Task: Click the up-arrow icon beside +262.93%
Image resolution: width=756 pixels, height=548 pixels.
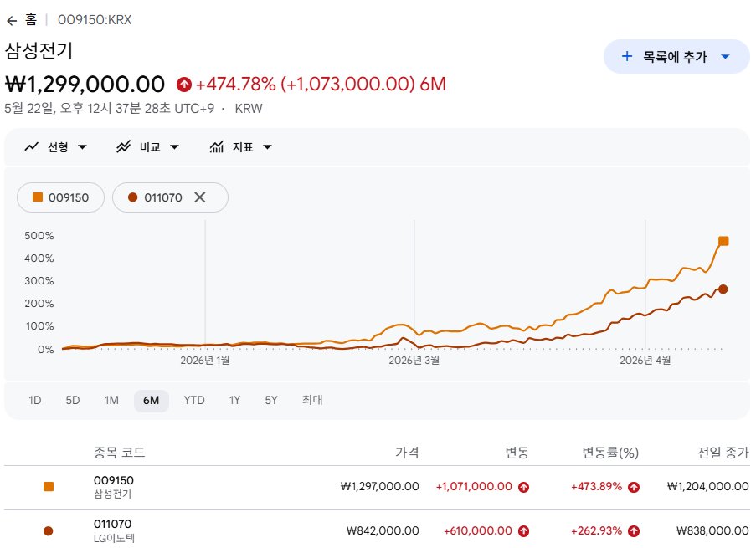Action: click(x=634, y=531)
